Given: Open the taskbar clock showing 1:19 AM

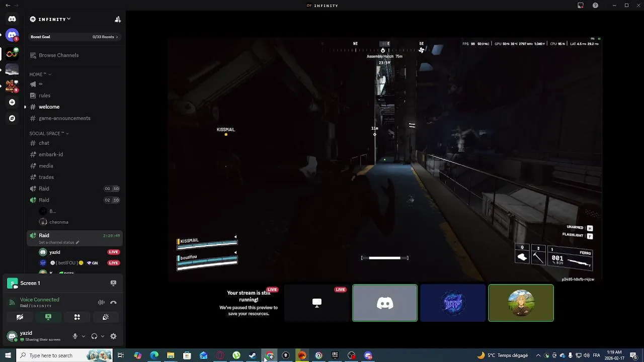Looking at the screenshot, I should coord(614,355).
